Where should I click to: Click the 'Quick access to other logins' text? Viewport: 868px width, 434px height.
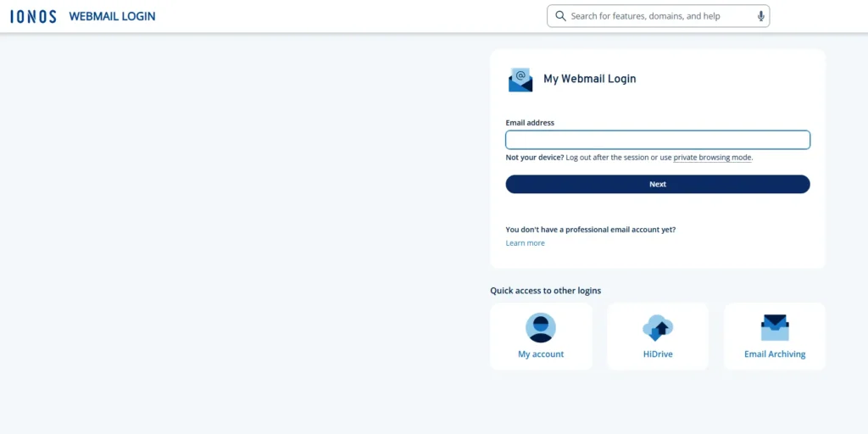(545, 291)
